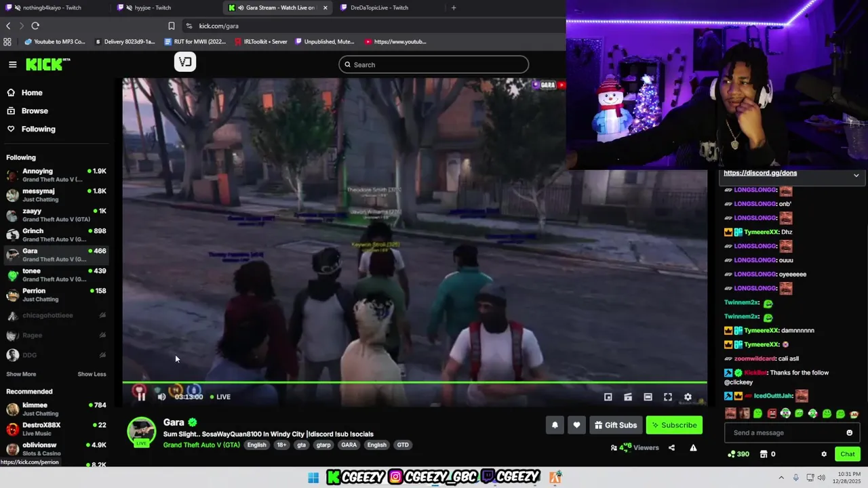Image resolution: width=868 pixels, height=488 pixels.
Task: Open the Youtube to MP3 bookmark
Action: click(x=55, y=41)
